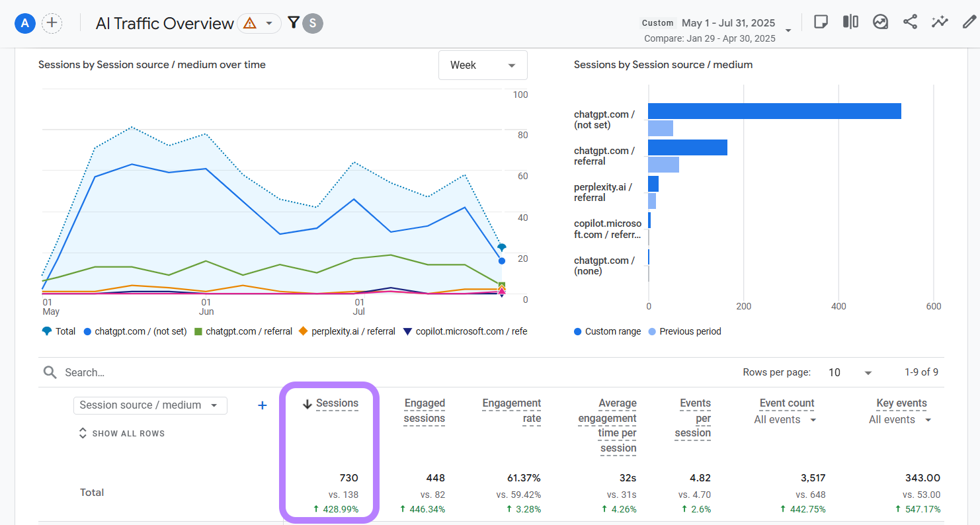The image size is (980, 525).
Task: Open the Rows per page dropdown
Action: coord(850,372)
